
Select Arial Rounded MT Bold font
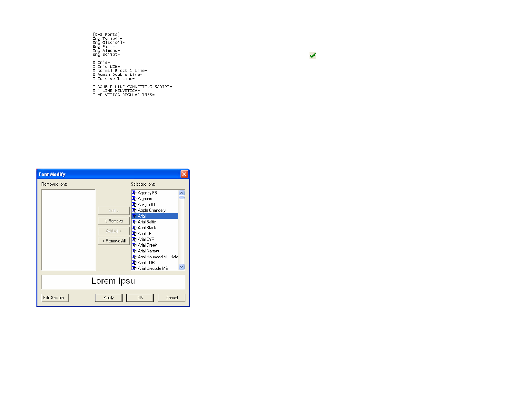coord(158,257)
